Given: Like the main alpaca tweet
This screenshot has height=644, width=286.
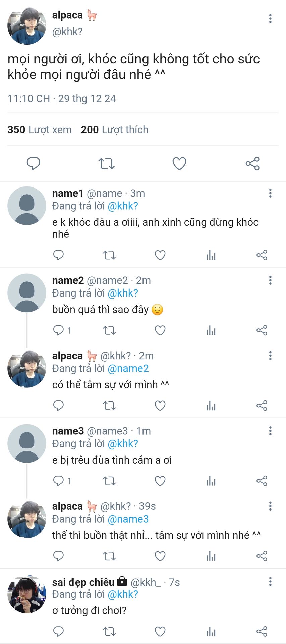Looking at the screenshot, I should [179, 164].
